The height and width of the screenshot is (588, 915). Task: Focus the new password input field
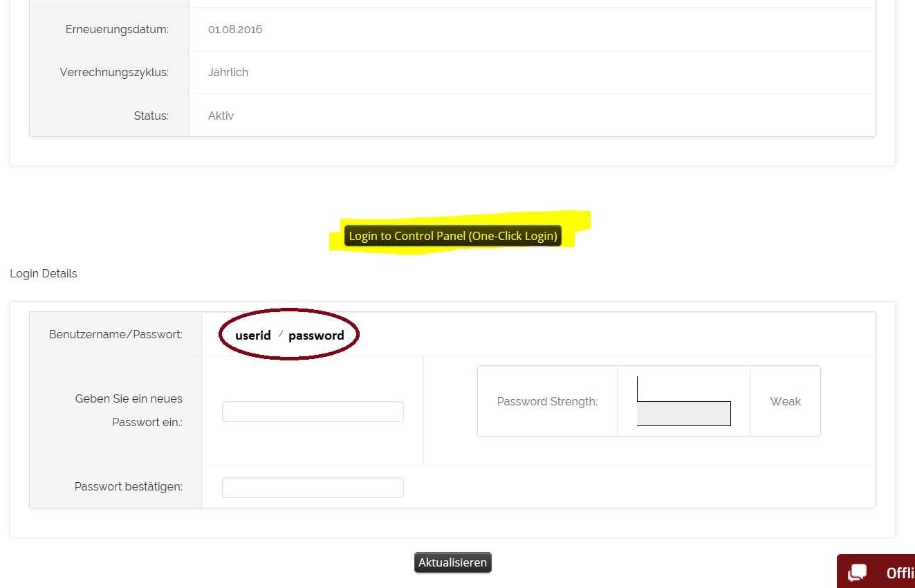pos(313,412)
